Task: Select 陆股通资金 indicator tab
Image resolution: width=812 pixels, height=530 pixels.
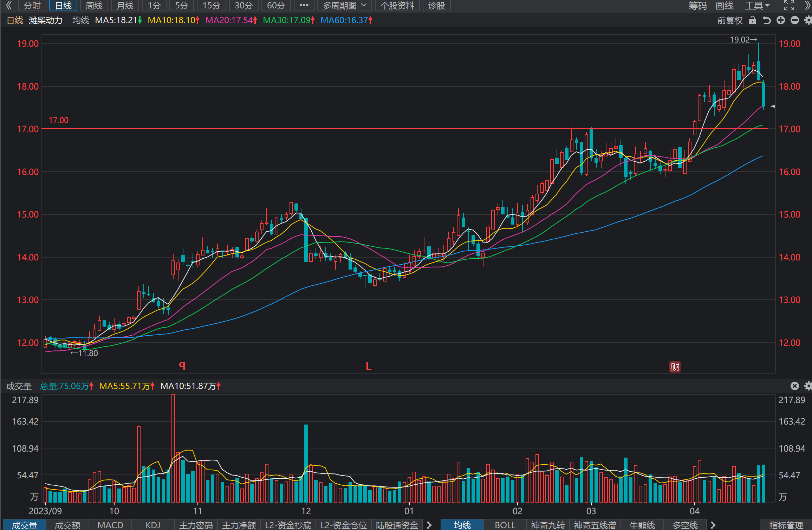Action: [397, 525]
